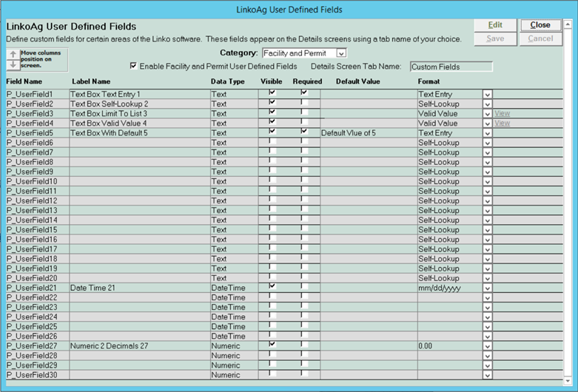
Task: Click the Save button
Action: point(495,38)
